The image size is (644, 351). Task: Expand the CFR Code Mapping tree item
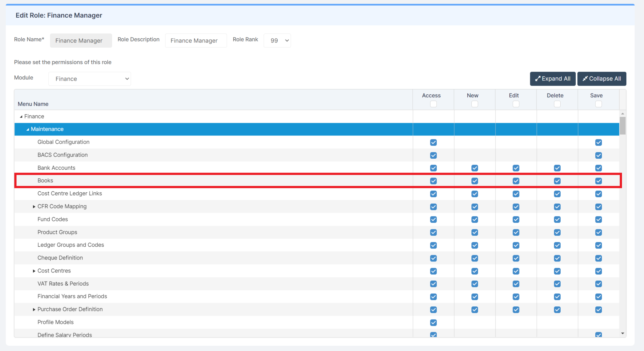coord(34,206)
